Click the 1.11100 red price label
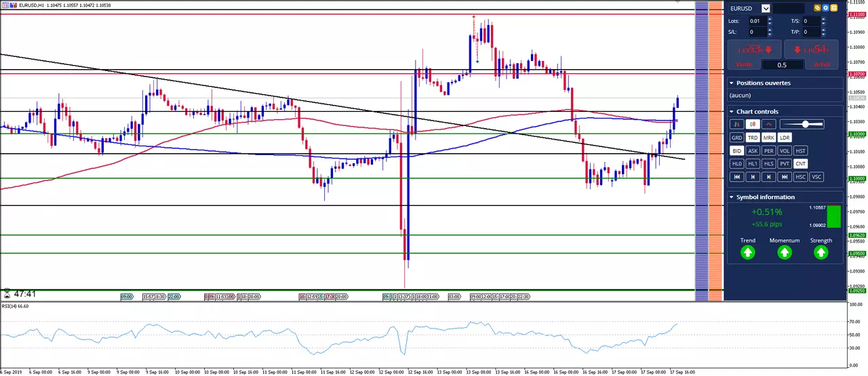 point(856,14)
